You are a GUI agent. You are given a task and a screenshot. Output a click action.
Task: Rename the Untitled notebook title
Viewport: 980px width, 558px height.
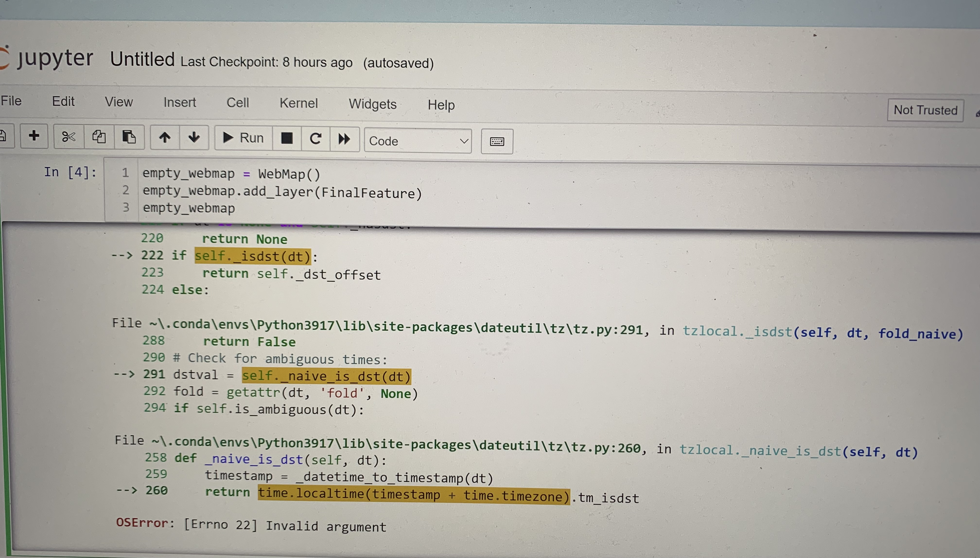[142, 60]
